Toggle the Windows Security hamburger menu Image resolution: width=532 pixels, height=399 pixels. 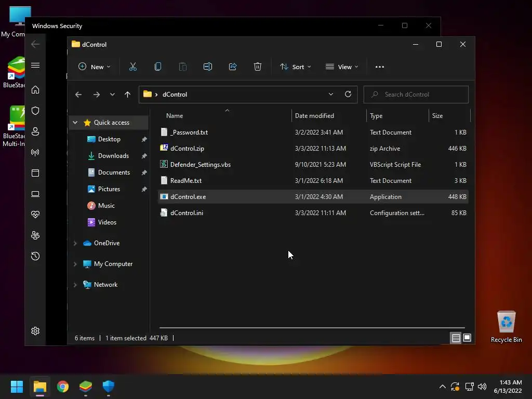tap(35, 65)
